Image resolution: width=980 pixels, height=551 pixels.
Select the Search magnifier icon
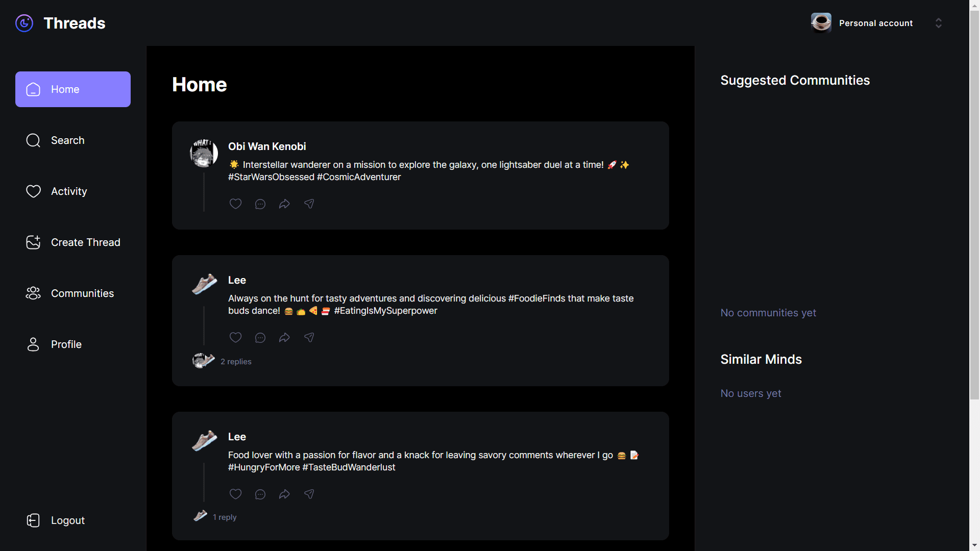pyautogui.click(x=33, y=140)
